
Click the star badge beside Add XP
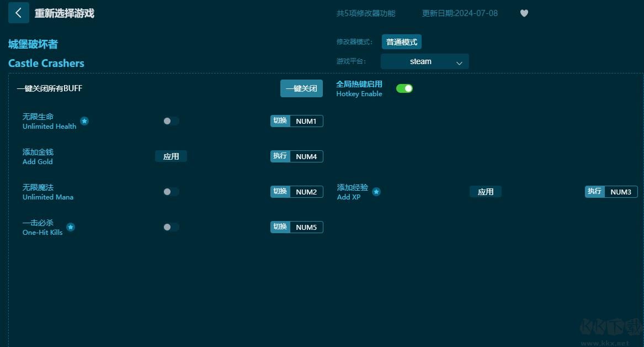[x=376, y=192]
